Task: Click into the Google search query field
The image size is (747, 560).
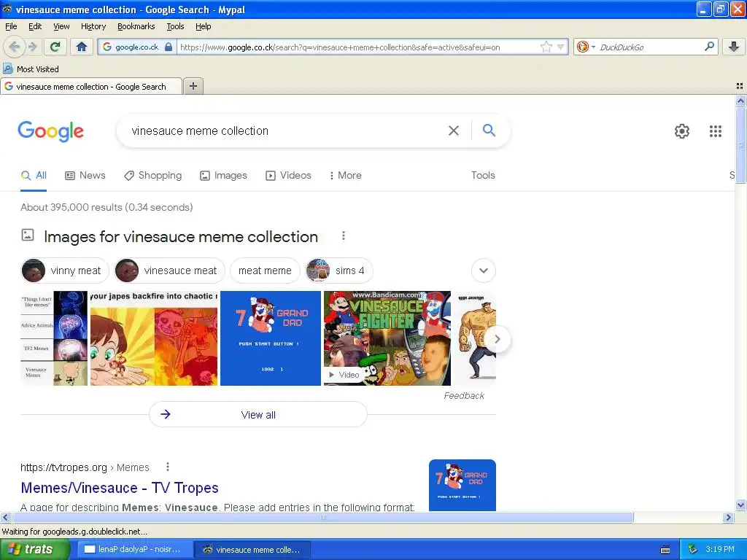Action: [x=286, y=131]
